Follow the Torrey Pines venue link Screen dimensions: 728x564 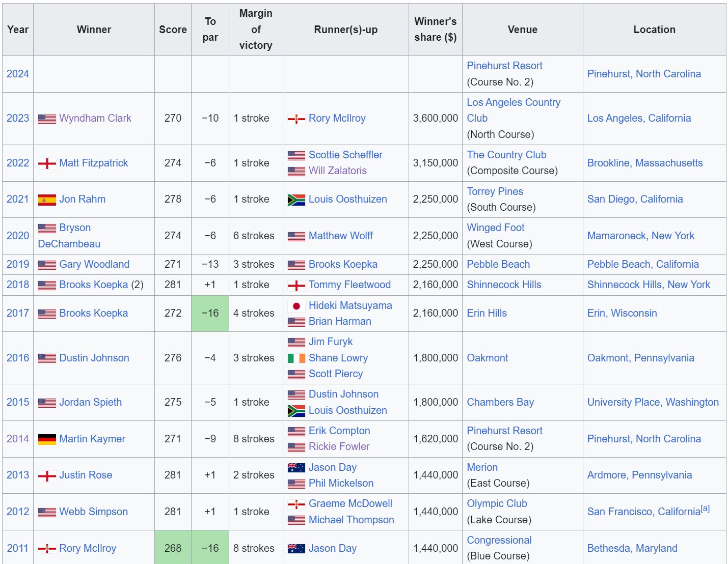coord(495,191)
